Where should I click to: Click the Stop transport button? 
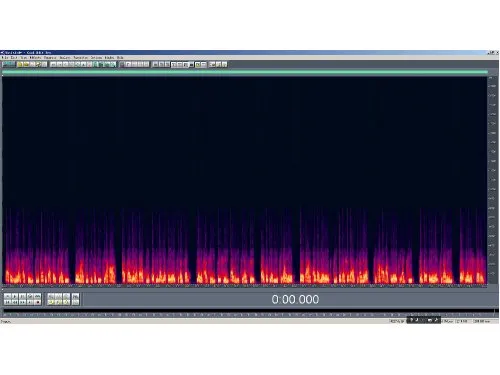[7, 296]
